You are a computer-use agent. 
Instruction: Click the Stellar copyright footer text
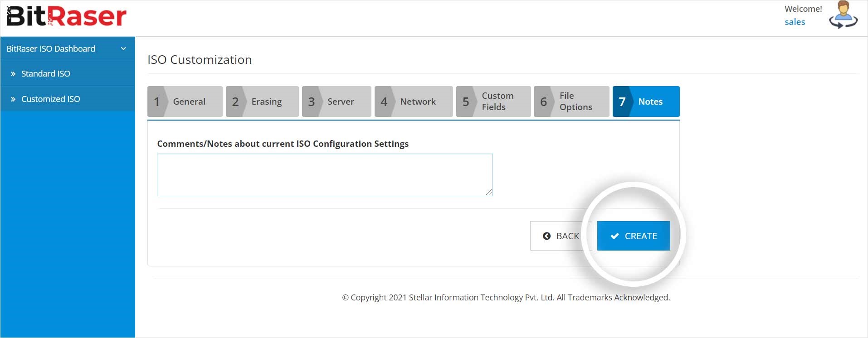coord(506,297)
